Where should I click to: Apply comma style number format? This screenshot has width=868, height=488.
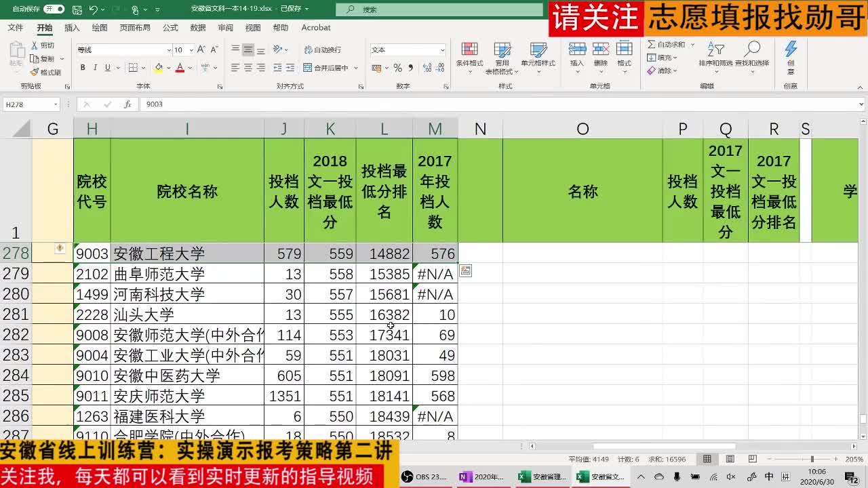(410, 68)
